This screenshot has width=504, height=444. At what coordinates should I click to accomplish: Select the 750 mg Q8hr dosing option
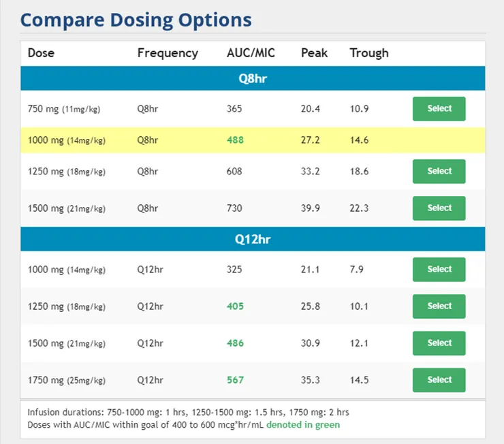439,109
